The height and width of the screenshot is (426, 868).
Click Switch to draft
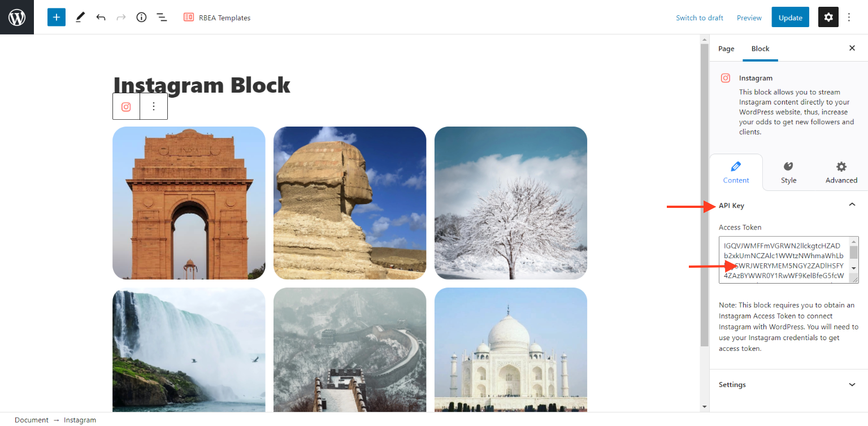(x=700, y=18)
